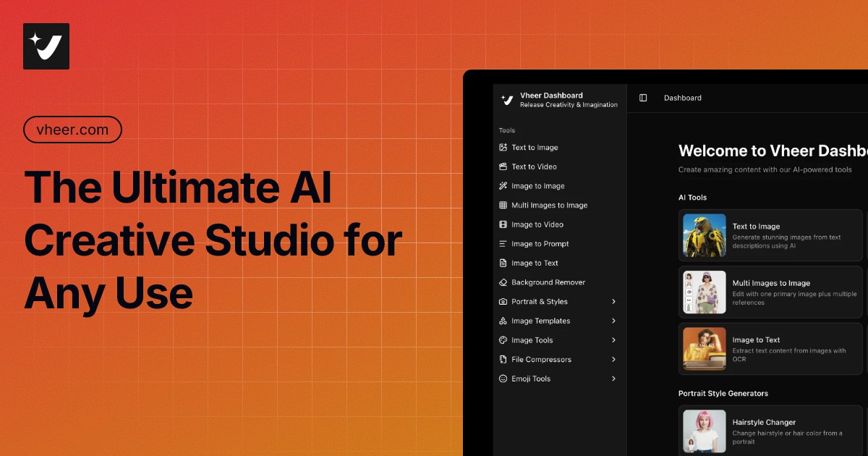Click the Vheer logo in the top-left corner
Viewport: 868px width, 456px height.
(x=46, y=46)
